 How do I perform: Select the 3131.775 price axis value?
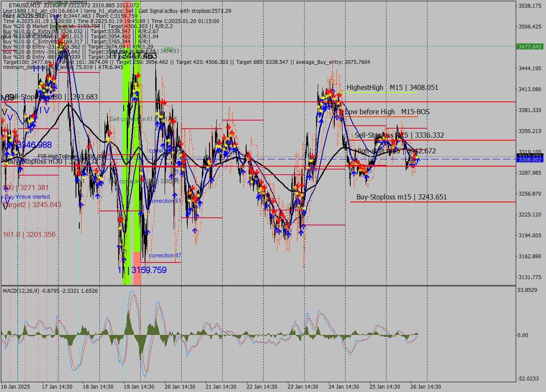coord(529,277)
